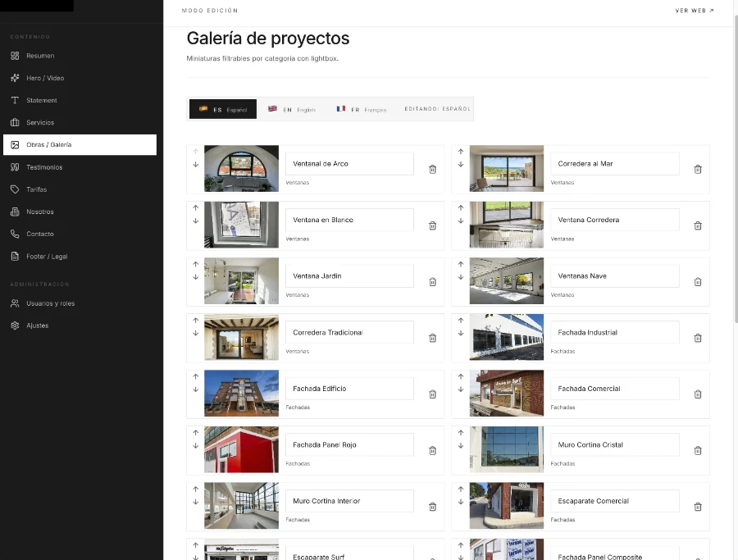Open the VER WEB link

coord(695,11)
